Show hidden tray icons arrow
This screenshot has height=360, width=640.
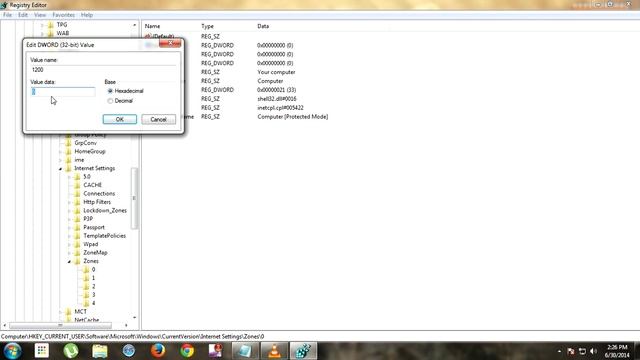click(x=559, y=351)
